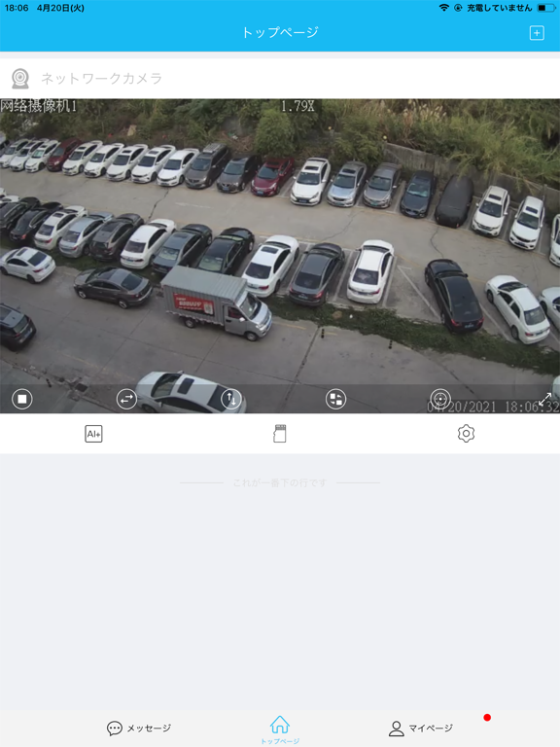Image resolution: width=560 pixels, height=747 pixels.
Task: Open SD card recordings
Action: [x=280, y=434]
